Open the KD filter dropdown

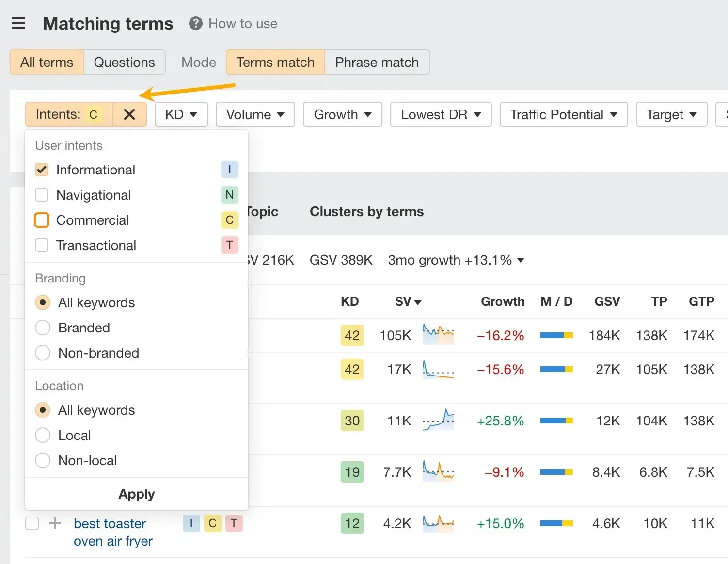(x=181, y=114)
